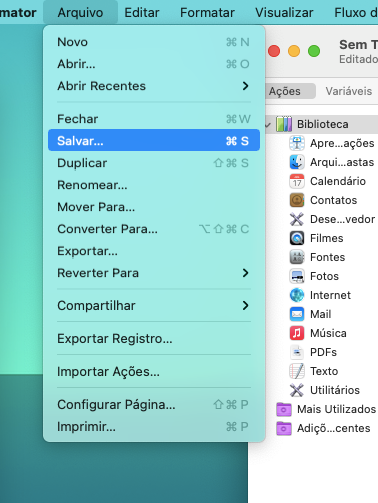Open the Visualizar menu
Image resolution: width=378 pixels, height=503 pixels.
284,12
